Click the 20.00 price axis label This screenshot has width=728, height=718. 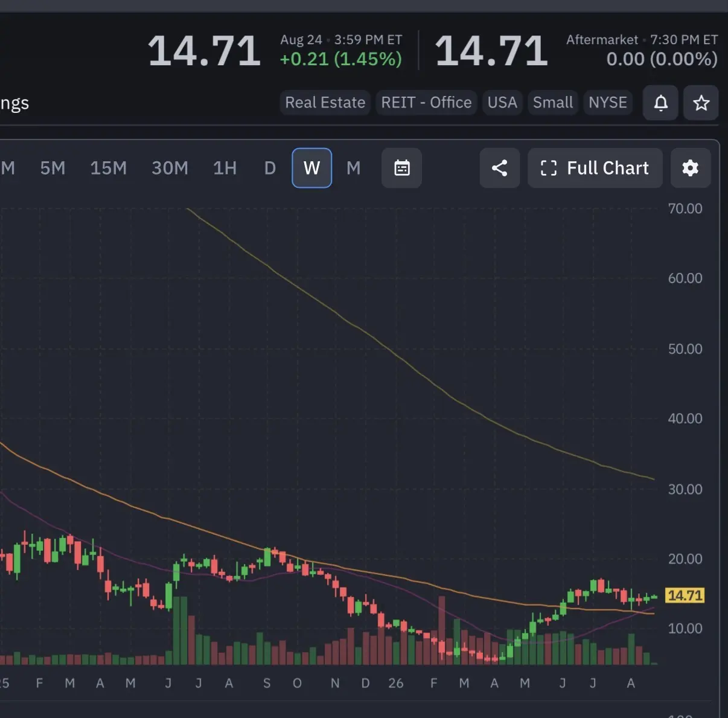click(685, 559)
